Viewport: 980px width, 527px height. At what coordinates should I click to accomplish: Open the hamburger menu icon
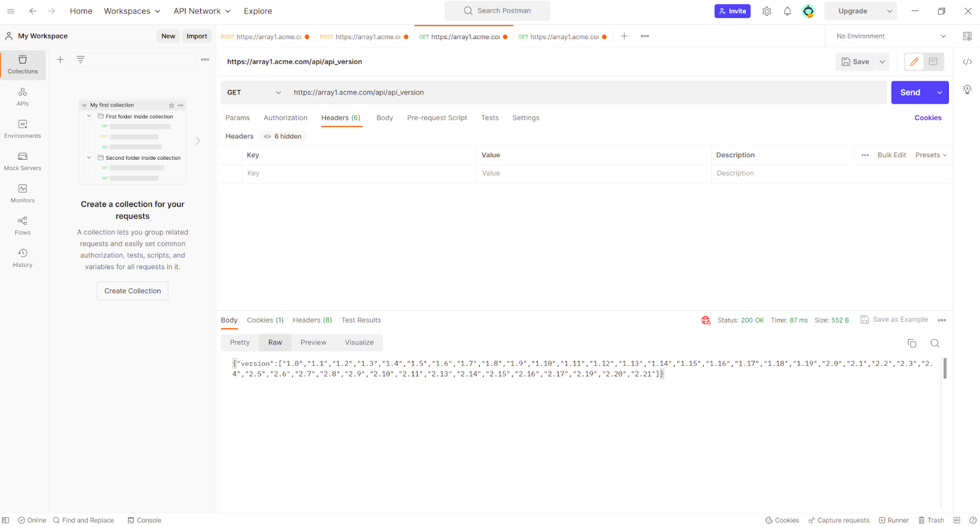tap(10, 11)
